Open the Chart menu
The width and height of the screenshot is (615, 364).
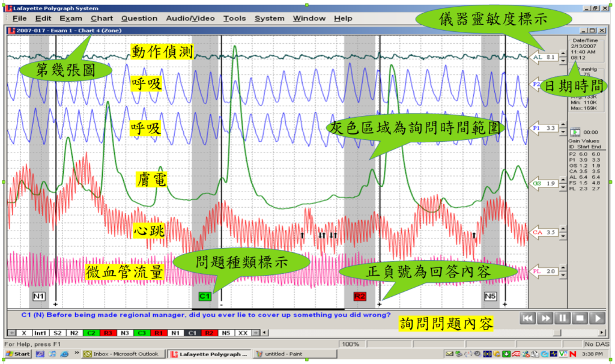click(101, 18)
